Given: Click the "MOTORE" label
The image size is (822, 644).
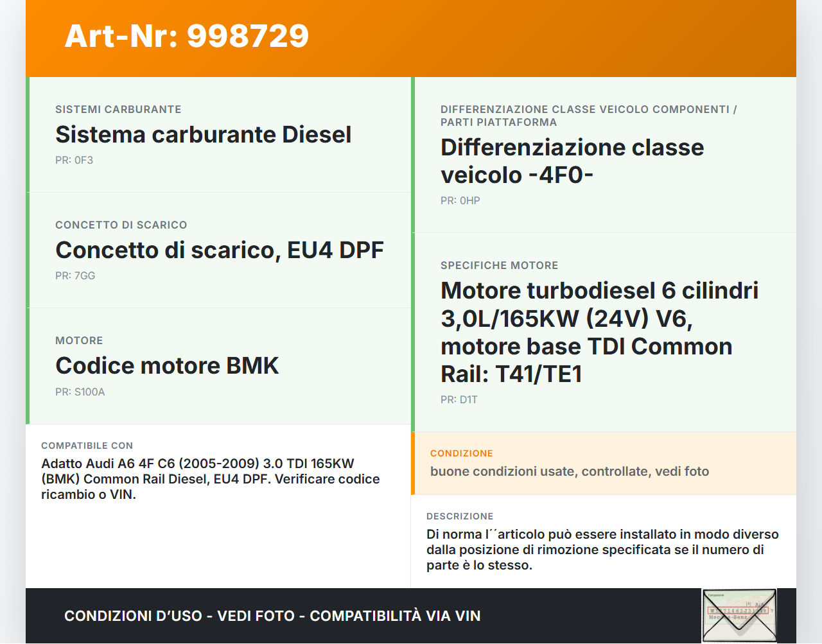Looking at the screenshot, I should [x=79, y=341].
